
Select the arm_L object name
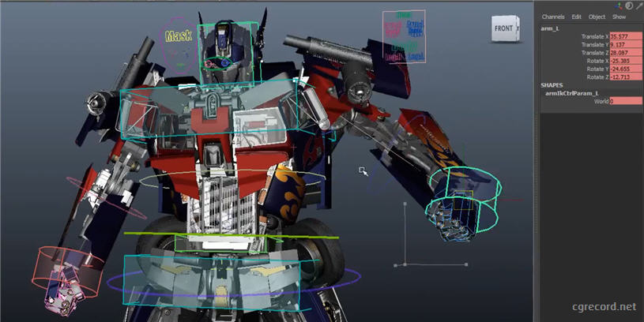(550, 28)
